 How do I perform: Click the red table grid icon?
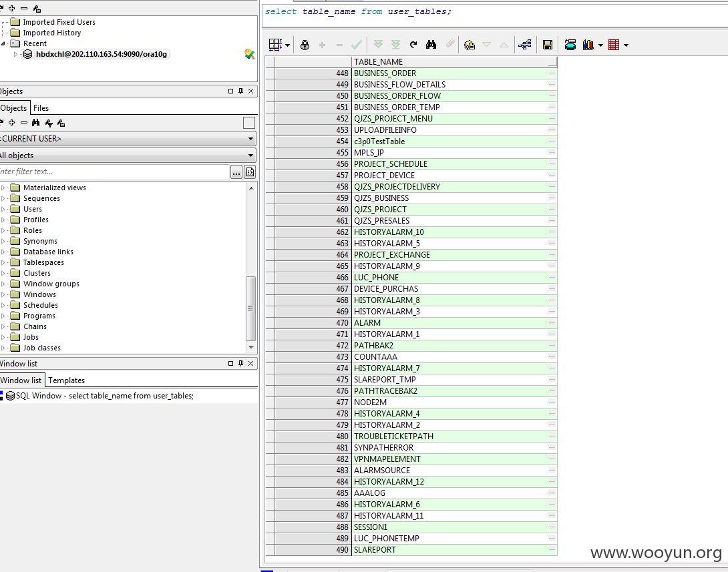tap(613, 45)
